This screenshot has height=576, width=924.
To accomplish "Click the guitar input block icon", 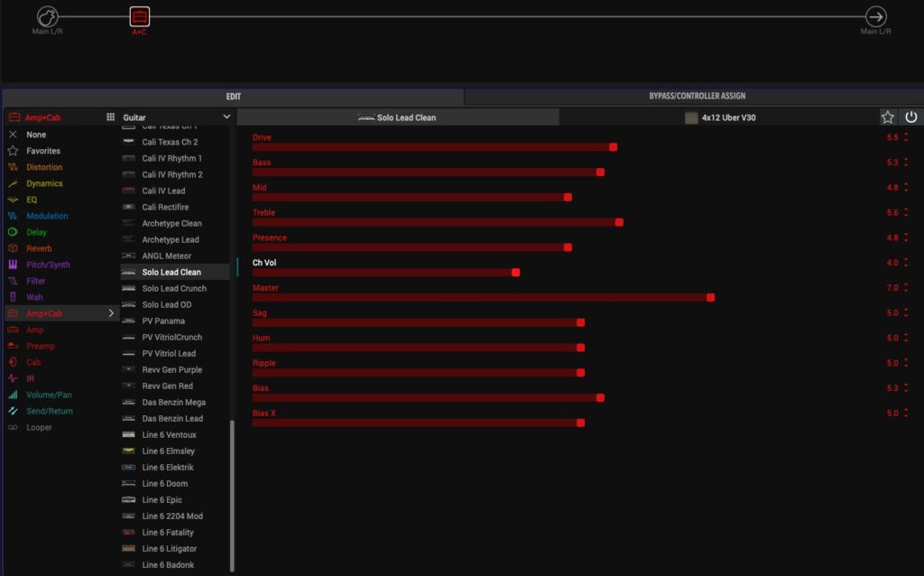I will click(x=48, y=16).
